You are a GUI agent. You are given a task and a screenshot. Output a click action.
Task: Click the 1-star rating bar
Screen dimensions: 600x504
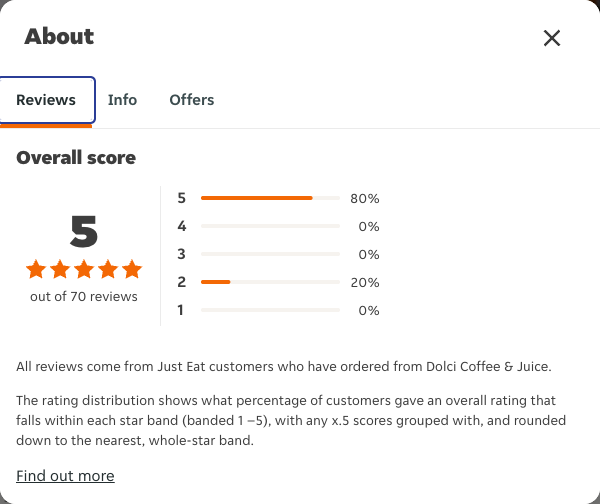270,310
